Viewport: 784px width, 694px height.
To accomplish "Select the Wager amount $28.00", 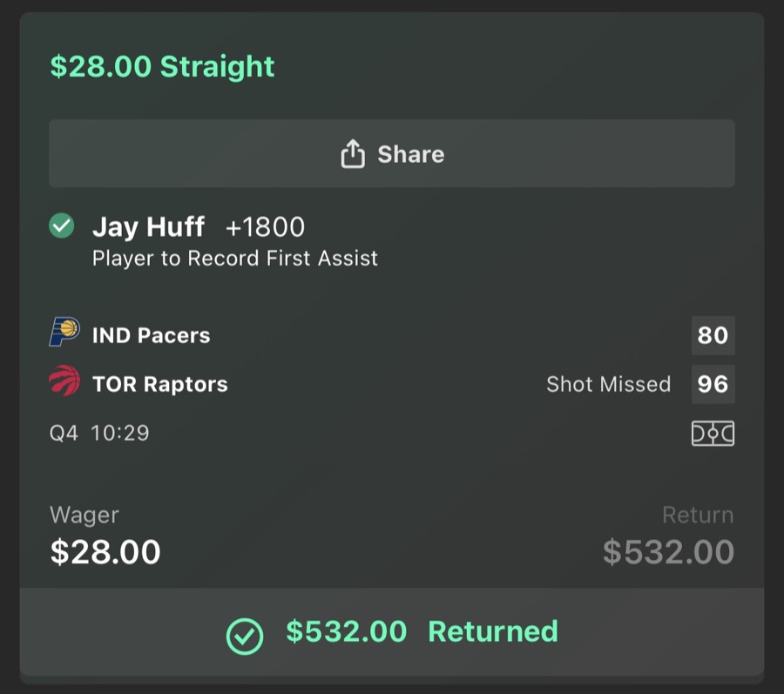I will click(105, 552).
